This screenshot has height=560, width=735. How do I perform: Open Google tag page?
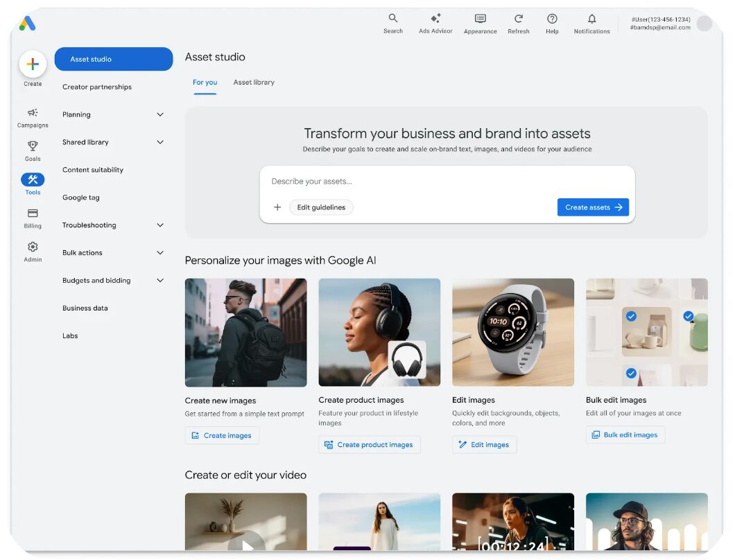pos(80,198)
